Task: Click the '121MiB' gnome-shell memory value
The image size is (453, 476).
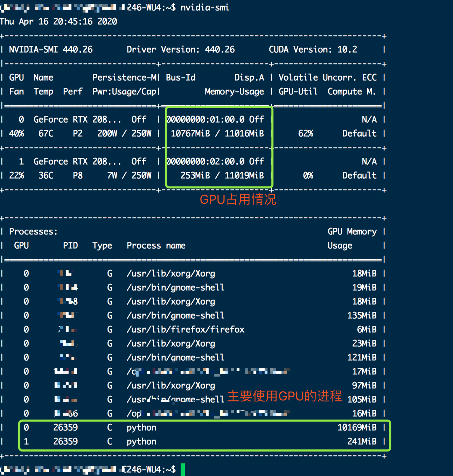Action: (x=362, y=357)
